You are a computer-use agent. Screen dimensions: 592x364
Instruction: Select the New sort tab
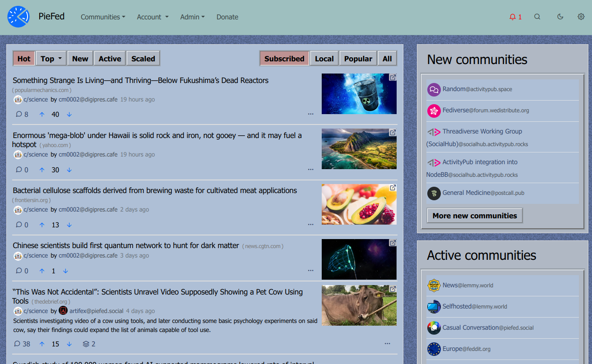[80, 59]
